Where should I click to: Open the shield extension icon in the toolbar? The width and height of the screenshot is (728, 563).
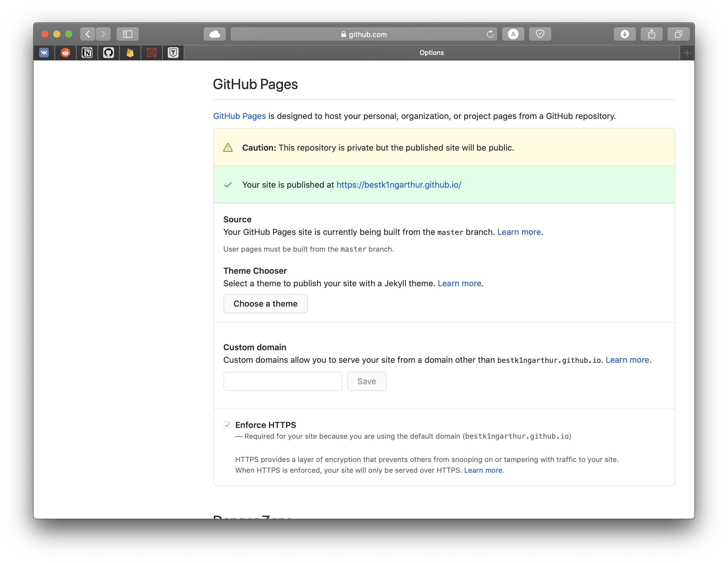point(540,34)
